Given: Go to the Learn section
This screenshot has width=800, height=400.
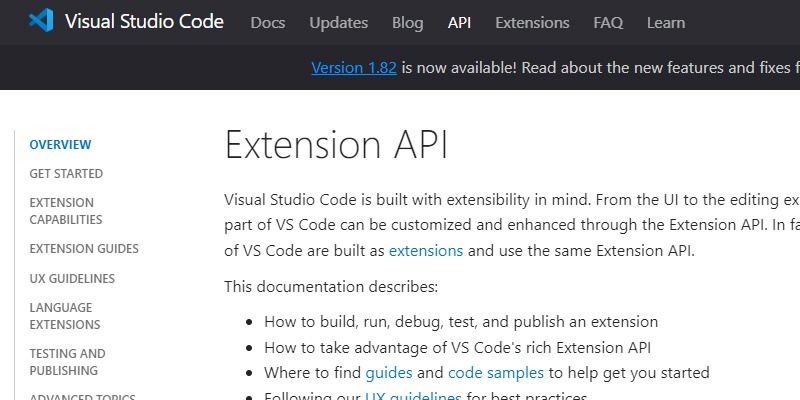Looking at the screenshot, I should coord(666,23).
